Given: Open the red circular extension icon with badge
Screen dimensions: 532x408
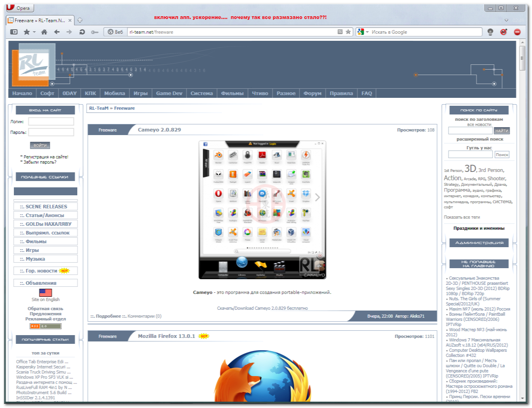Looking at the screenshot, I should [503, 32].
